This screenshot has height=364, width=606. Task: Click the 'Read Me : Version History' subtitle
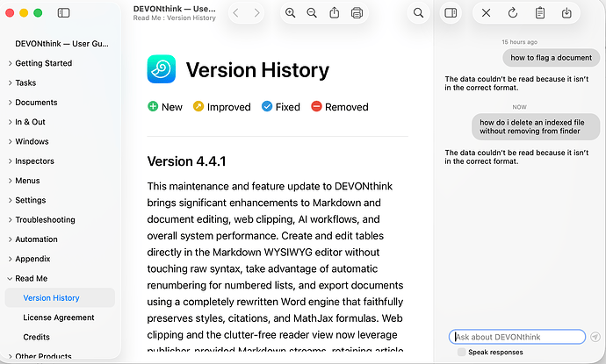(x=174, y=18)
